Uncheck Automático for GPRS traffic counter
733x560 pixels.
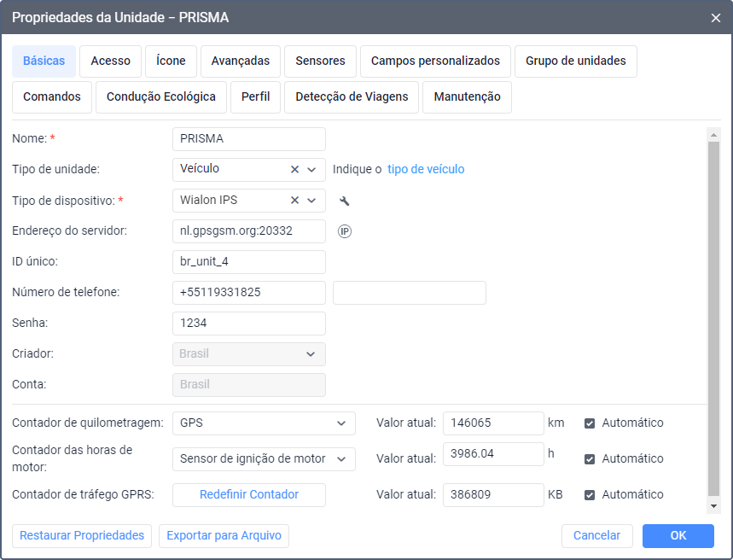(590, 494)
